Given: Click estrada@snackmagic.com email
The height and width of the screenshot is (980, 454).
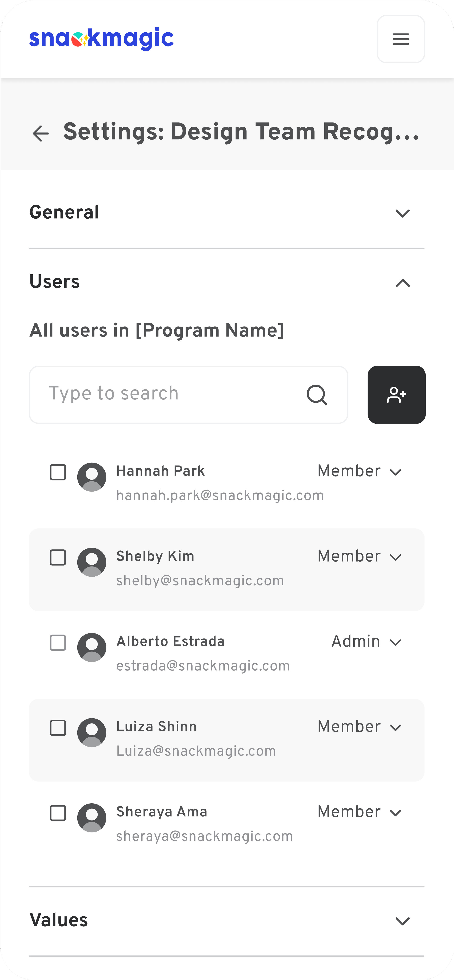Looking at the screenshot, I should point(203,666).
